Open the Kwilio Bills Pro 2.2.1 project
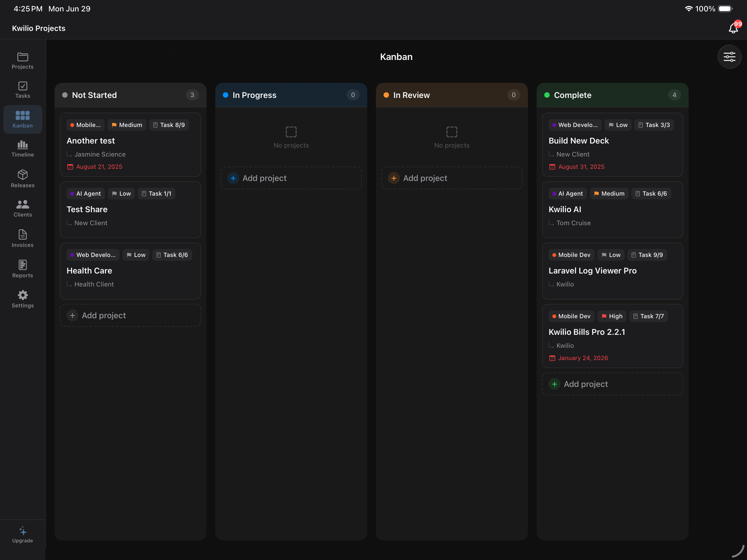Screen dimensions: 747x560 click(613, 336)
